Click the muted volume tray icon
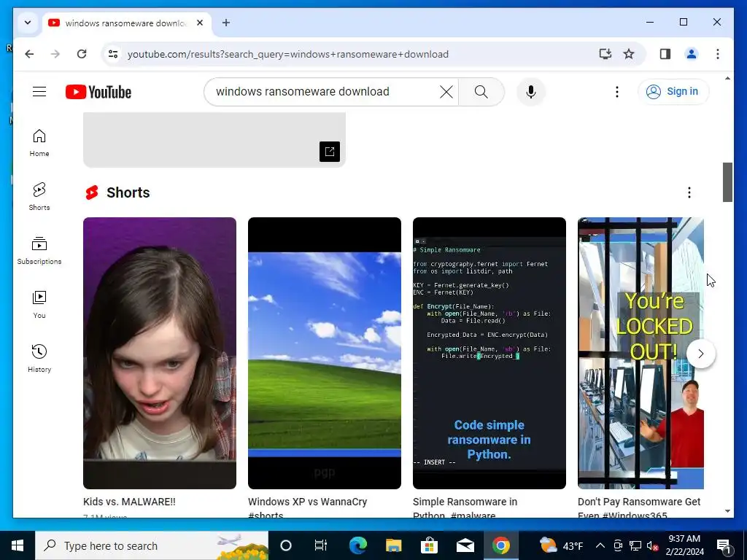The height and width of the screenshot is (560, 747). [653, 545]
